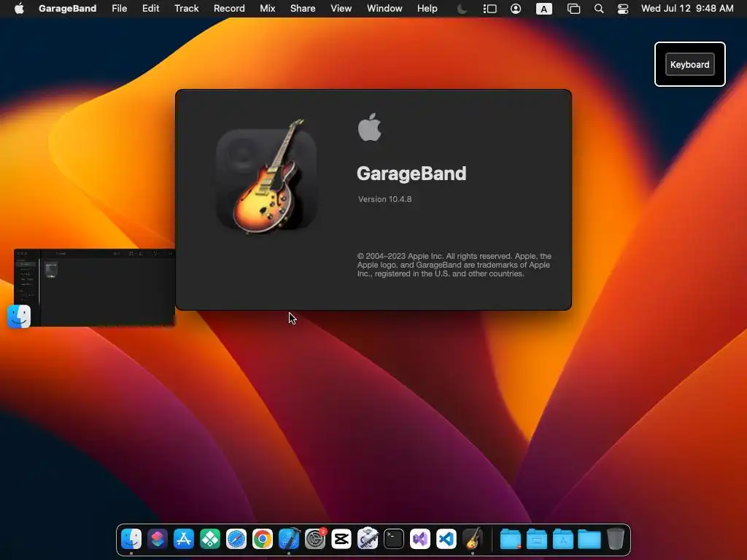Click the date and time in menu bar
747x560 pixels.
687,9
